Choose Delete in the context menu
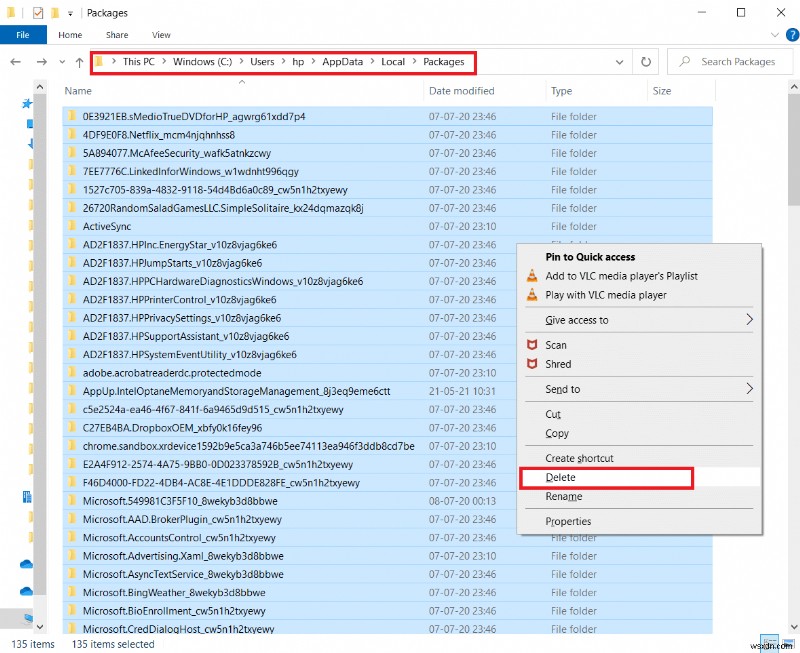Screen dimensions: 800x653 [x=560, y=478]
